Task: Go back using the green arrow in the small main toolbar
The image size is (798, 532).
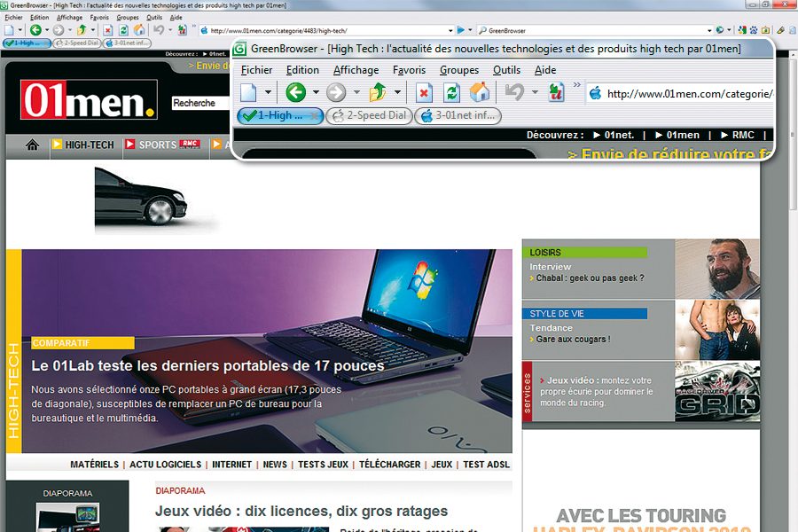Action: (x=35, y=30)
